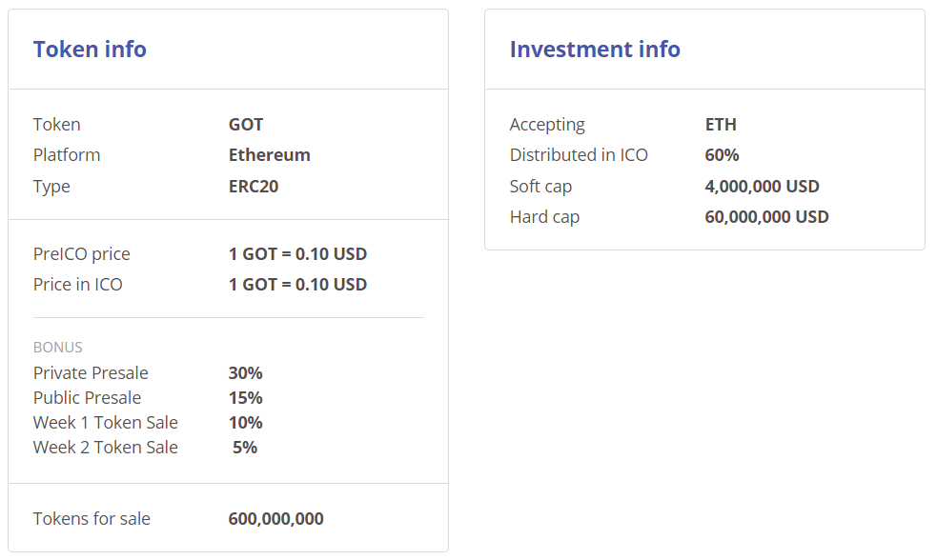Image resolution: width=937 pixels, height=560 pixels.
Task: Click Week 1 Token Sale label
Action: tap(106, 423)
